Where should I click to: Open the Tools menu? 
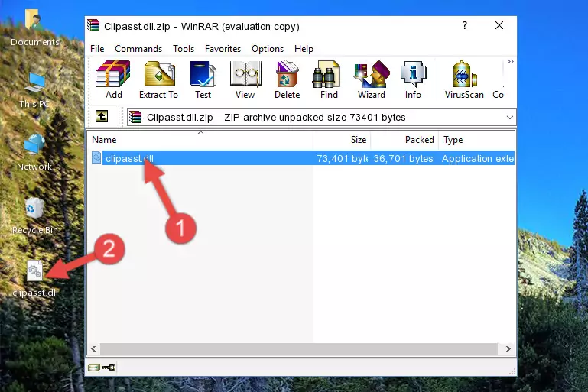[x=184, y=49]
